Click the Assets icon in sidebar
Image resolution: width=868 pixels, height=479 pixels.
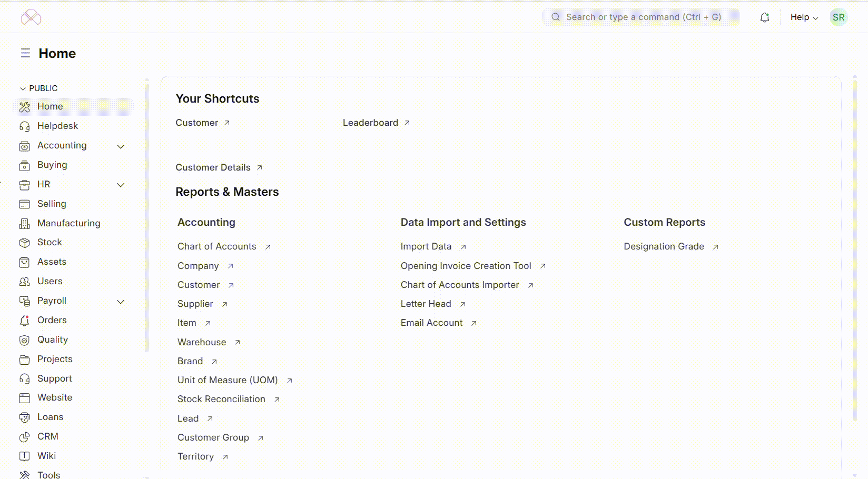24,262
